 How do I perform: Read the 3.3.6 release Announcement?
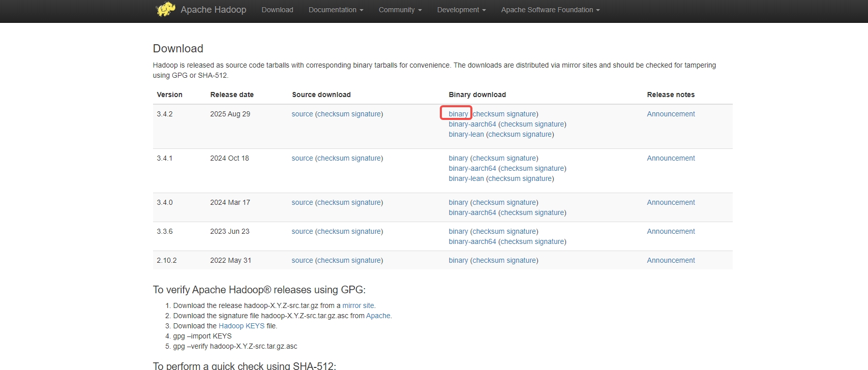click(x=671, y=231)
